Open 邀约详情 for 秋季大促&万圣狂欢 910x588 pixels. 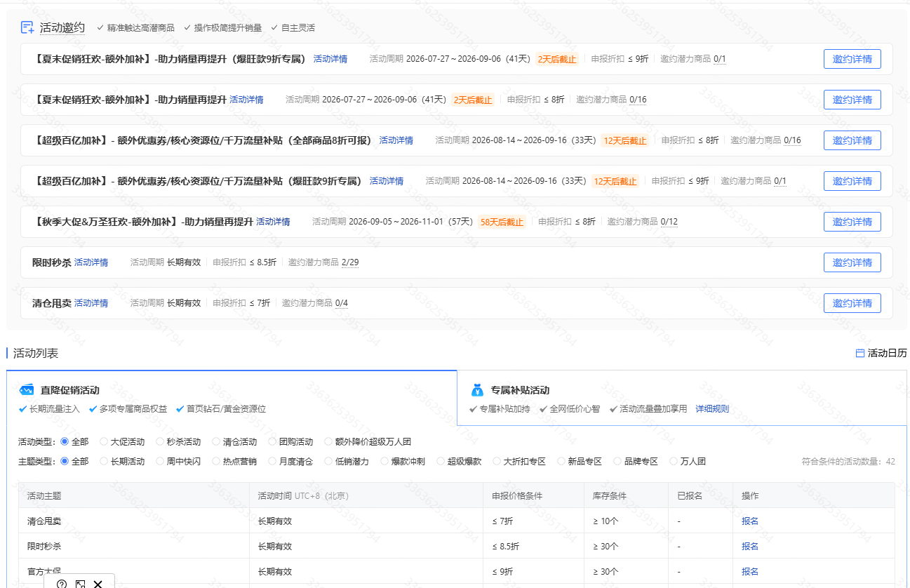pos(852,222)
